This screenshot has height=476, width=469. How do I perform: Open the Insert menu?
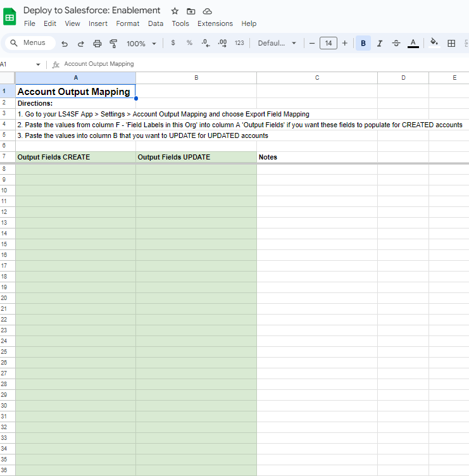[x=97, y=23]
